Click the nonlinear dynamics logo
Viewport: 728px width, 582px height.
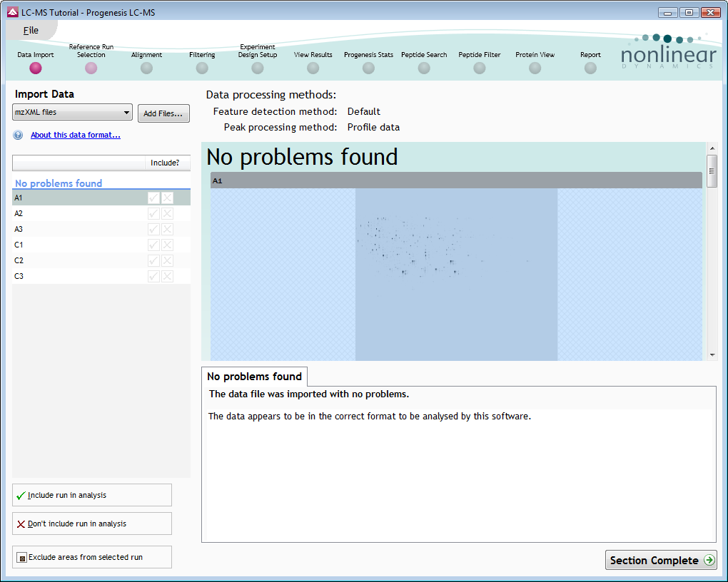pyautogui.click(x=669, y=52)
